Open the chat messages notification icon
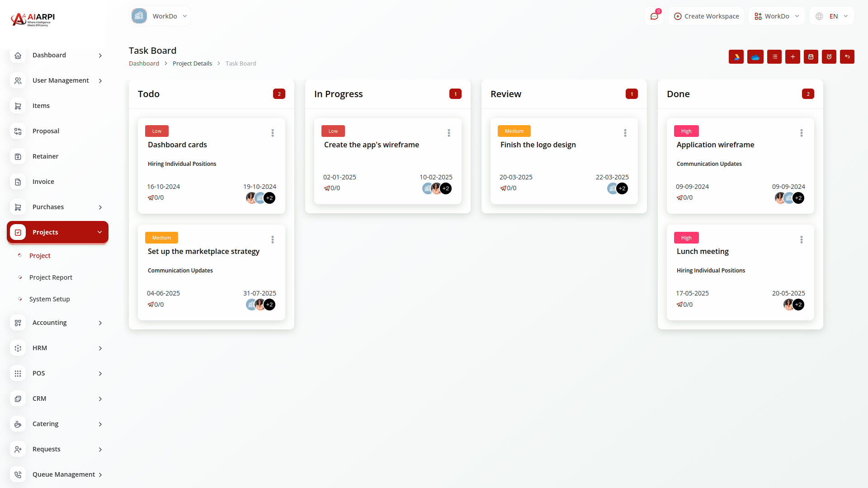Viewport: 868px width, 488px height. (x=654, y=16)
